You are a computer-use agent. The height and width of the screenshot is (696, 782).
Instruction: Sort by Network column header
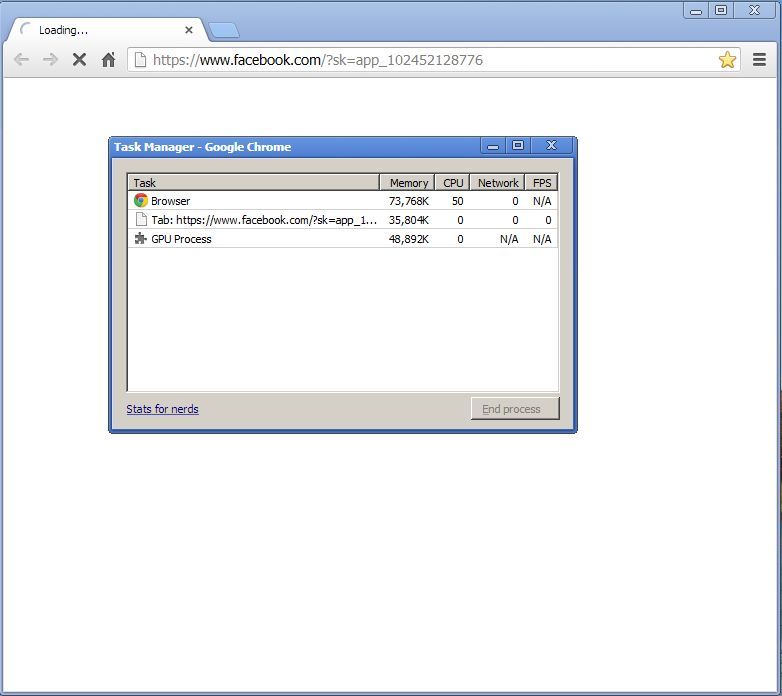click(497, 182)
